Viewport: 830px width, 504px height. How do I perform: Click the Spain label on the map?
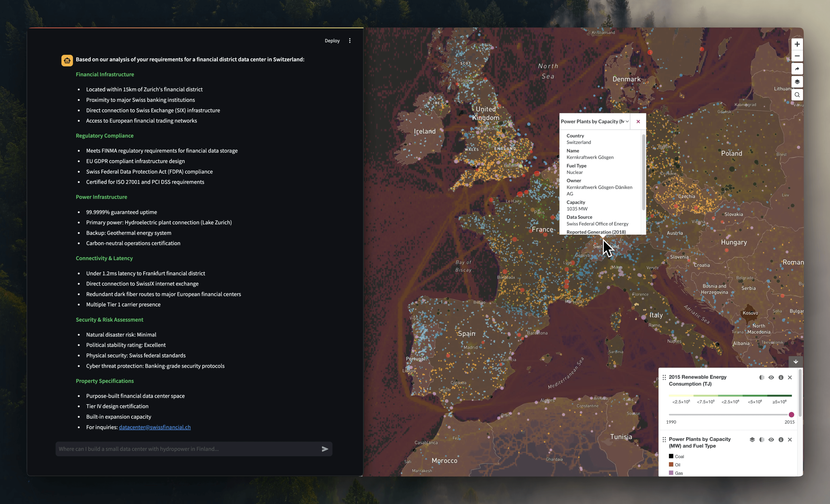[467, 334]
